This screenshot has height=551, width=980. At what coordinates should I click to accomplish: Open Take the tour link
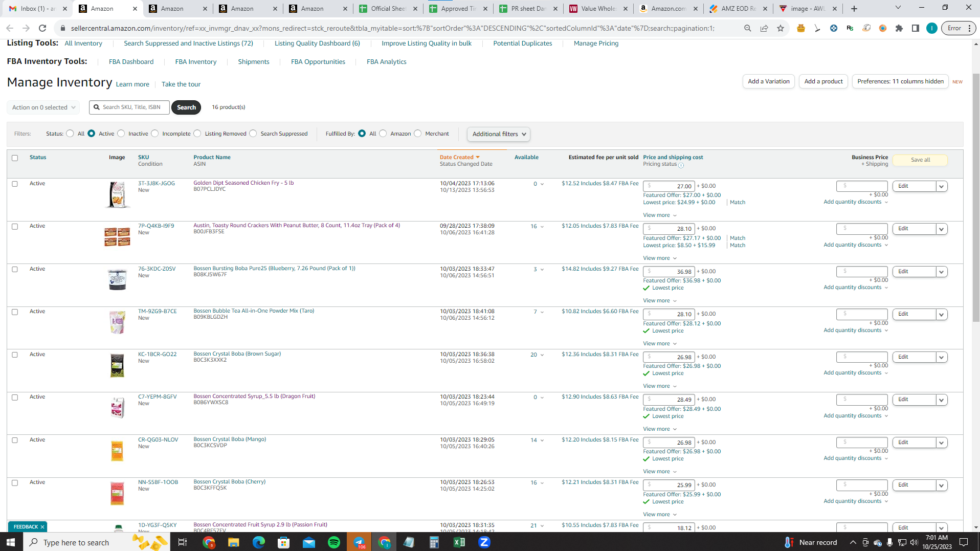(x=181, y=84)
